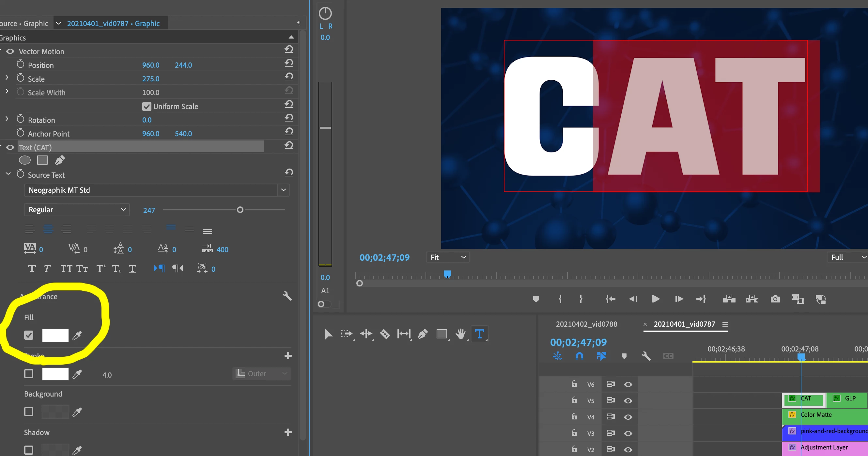Image resolution: width=868 pixels, height=456 pixels.
Task: Select the Razor tool
Action: point(385,334)
